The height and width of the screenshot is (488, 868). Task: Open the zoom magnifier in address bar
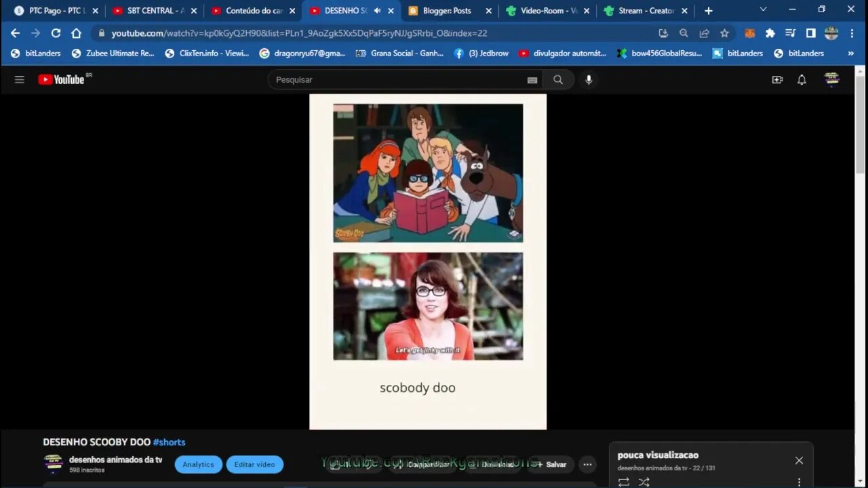click(x=684, y=33)
